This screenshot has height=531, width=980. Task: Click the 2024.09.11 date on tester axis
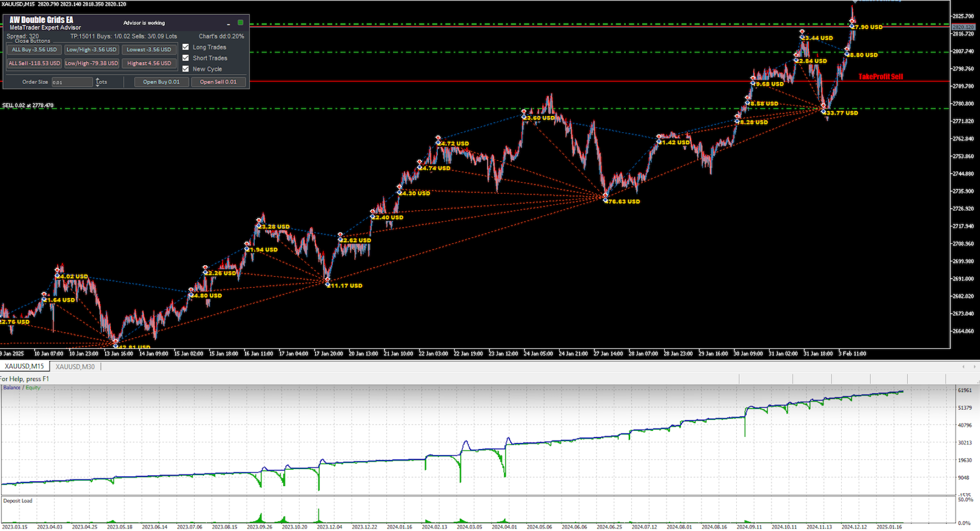tap(750, 527)
